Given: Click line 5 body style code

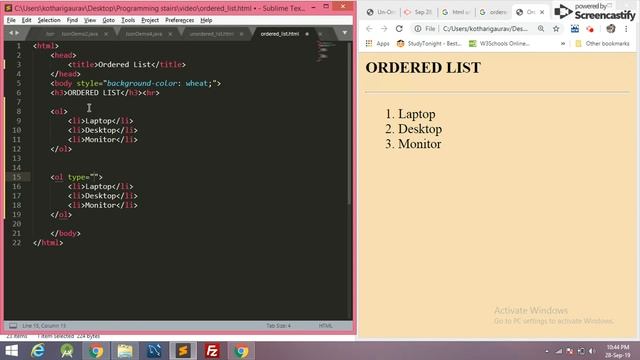Looking at the screenshot, I should coord(136,83).
